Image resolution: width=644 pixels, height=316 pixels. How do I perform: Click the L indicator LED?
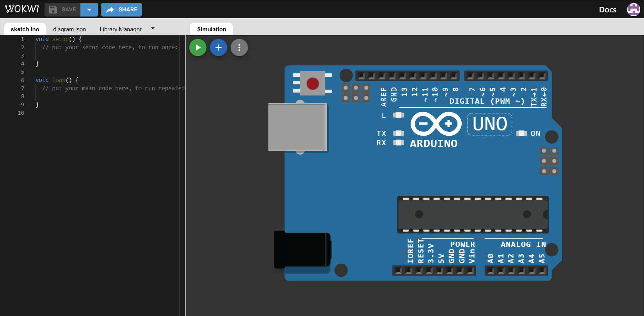[399, 115]
